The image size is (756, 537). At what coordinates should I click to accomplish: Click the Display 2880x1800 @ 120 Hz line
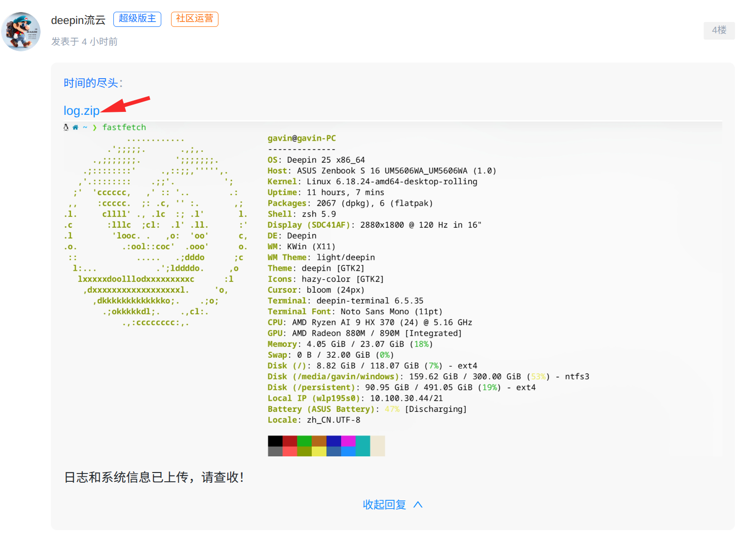(x=374, y=225)
